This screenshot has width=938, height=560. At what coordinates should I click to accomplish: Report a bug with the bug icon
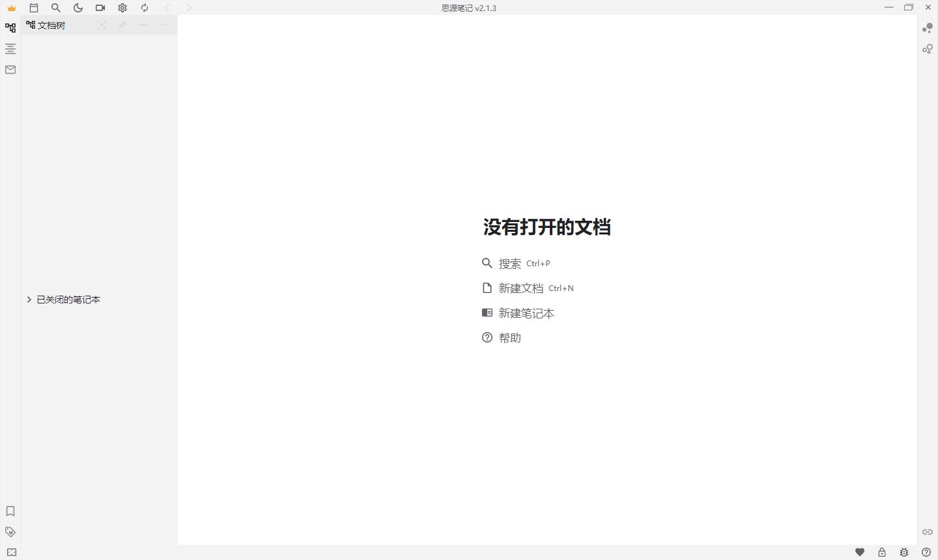[x=905, y=552]
